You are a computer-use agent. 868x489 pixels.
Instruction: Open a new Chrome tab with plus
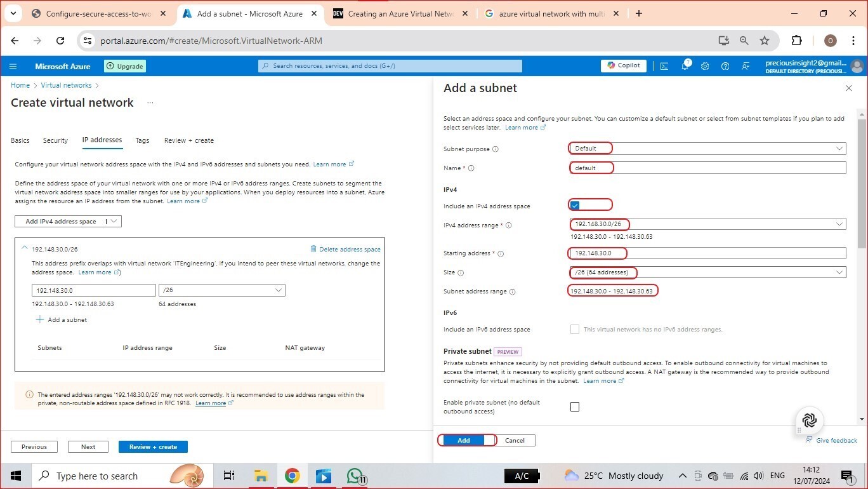(x=639, y=13)
